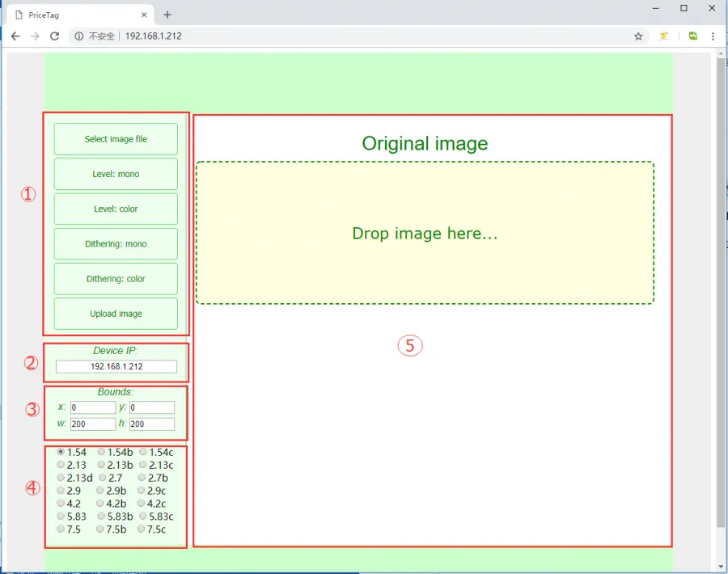Focus the bounds width w field

pyautogui.click(x=92, y=424)
